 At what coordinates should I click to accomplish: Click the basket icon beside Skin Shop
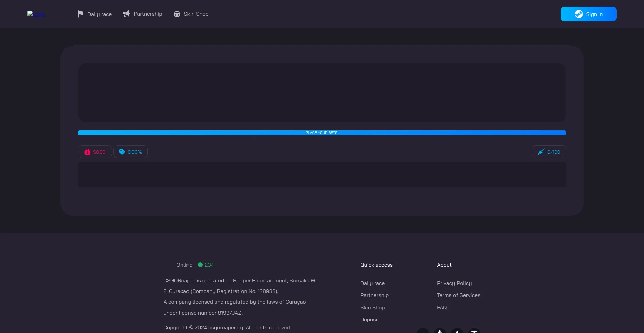177,14
